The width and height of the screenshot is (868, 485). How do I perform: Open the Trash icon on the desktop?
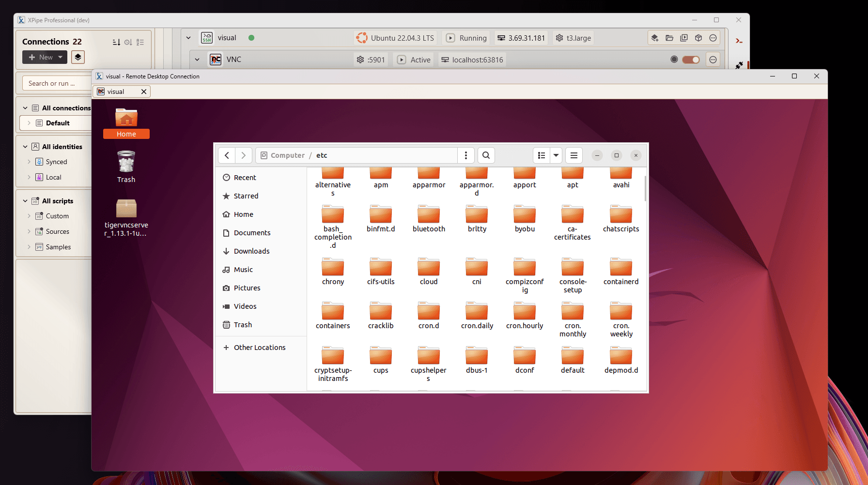point(126,167)
